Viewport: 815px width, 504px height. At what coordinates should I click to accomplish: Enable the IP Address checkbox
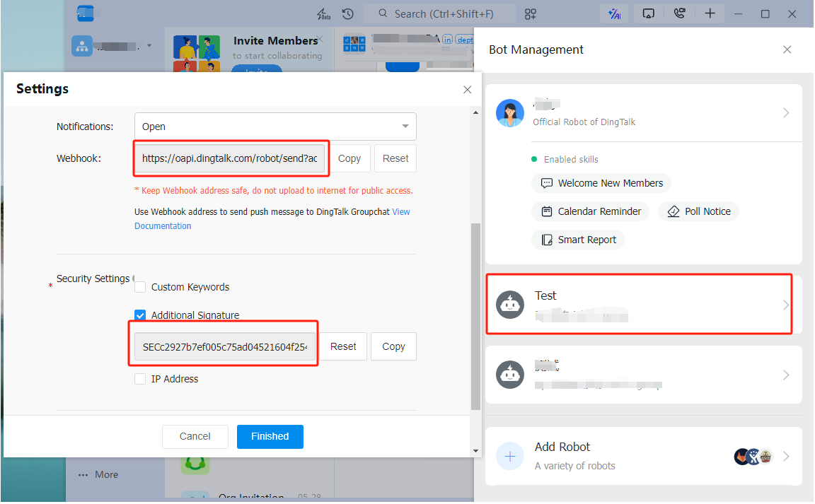coord(140,379)
